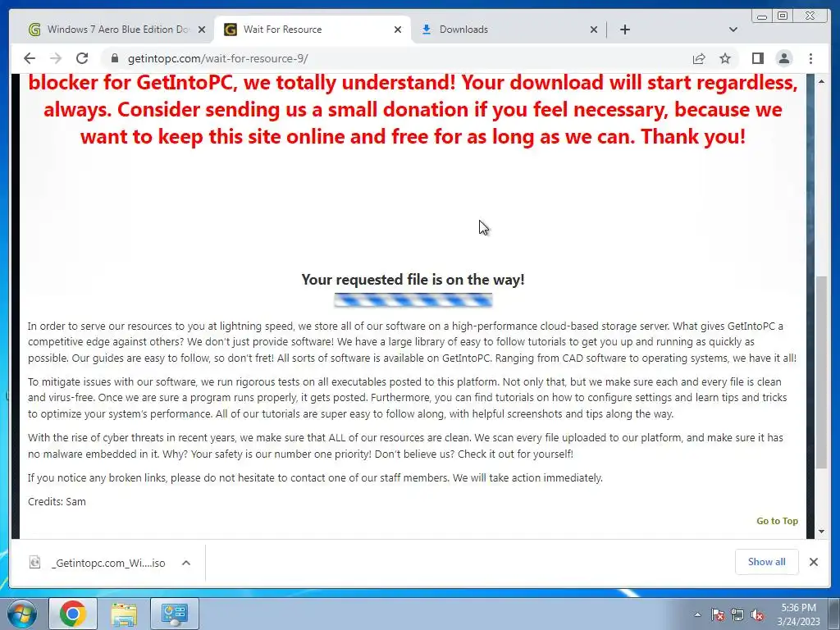Screen dimensions: 840x630
Task: Click Show all downloads
Action: point(767,561)
